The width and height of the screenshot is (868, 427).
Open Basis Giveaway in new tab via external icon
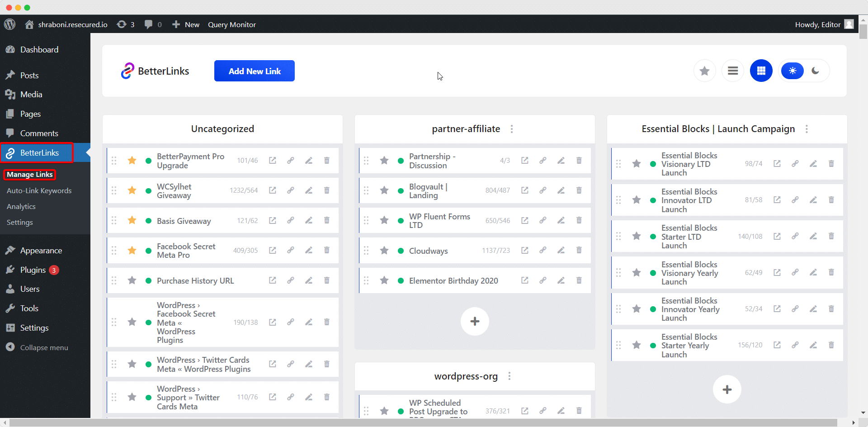point(273,220)
